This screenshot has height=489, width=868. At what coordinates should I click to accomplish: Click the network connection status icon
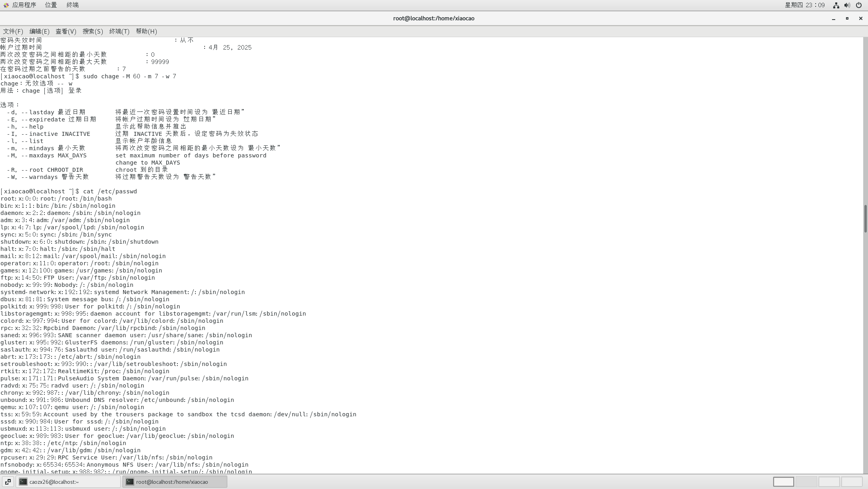[836, 5]
